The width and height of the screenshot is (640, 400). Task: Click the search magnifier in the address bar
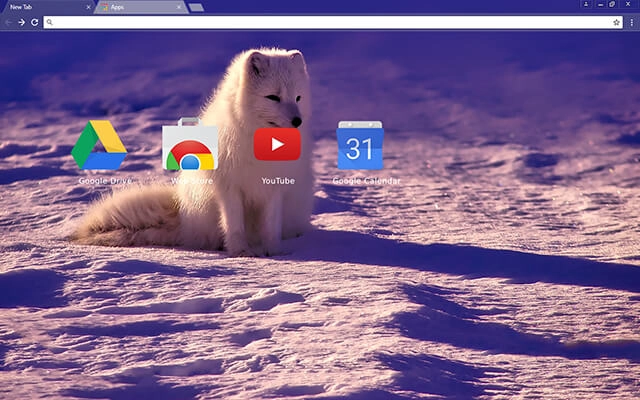pos(49,22)
